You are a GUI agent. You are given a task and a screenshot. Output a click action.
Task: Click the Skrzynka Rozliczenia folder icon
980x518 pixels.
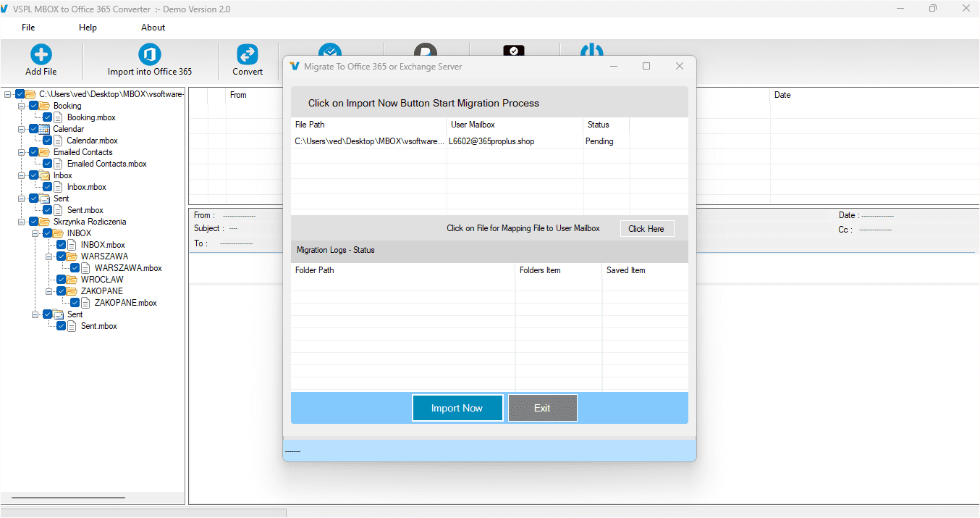tap(45, 222)
